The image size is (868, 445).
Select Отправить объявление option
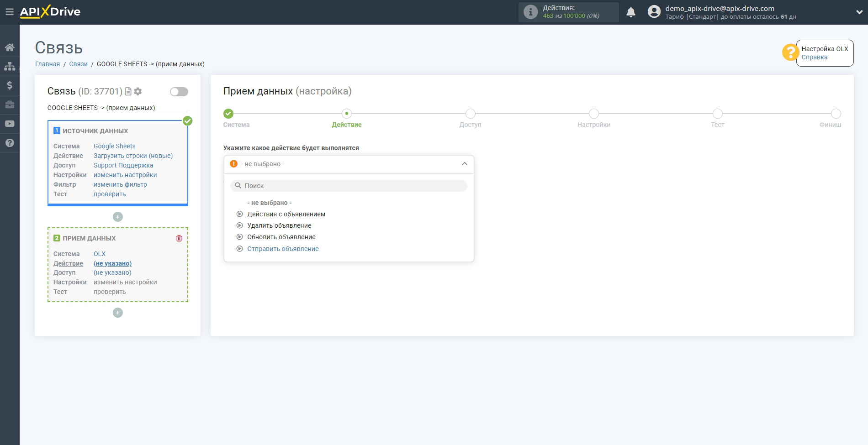tap(283, 249)
